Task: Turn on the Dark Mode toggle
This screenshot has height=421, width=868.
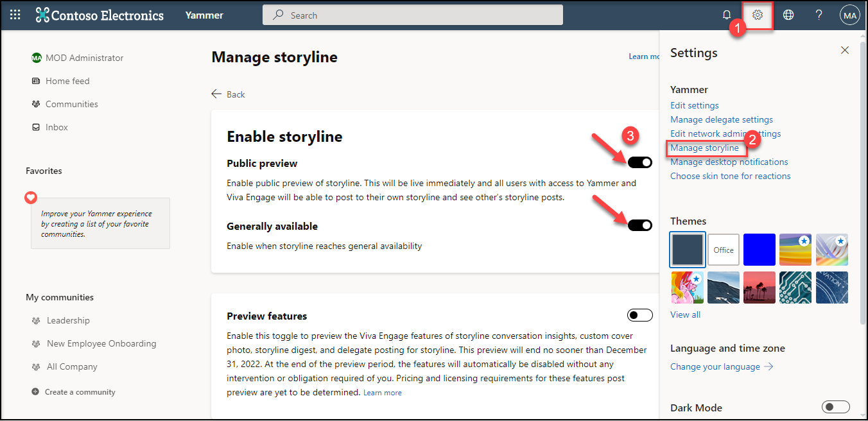Action: pos(835,407)
